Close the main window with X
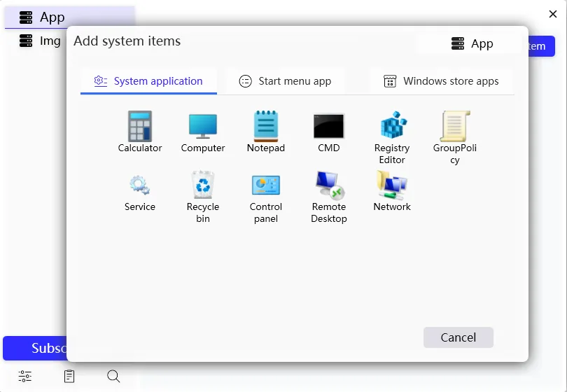This screenshot has width=567, height=392. coord(552,14)
